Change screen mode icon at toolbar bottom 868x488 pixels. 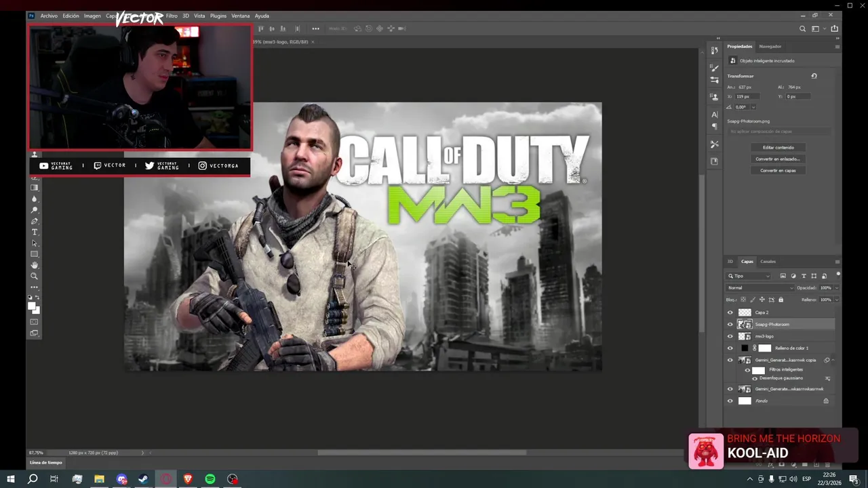[35, 333]
